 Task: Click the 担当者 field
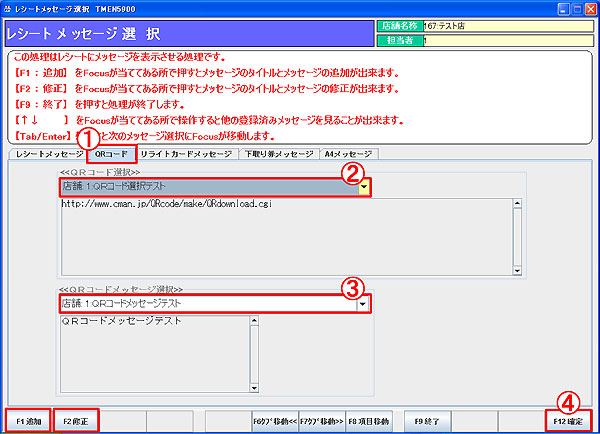click(x=508, y=41)
